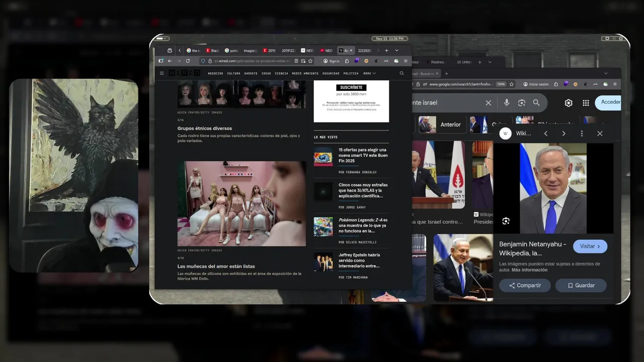This screenshot has height=362, width=644.
Task: Toggle reader view in Wired address bar
Action: click(x=296, y=61)
